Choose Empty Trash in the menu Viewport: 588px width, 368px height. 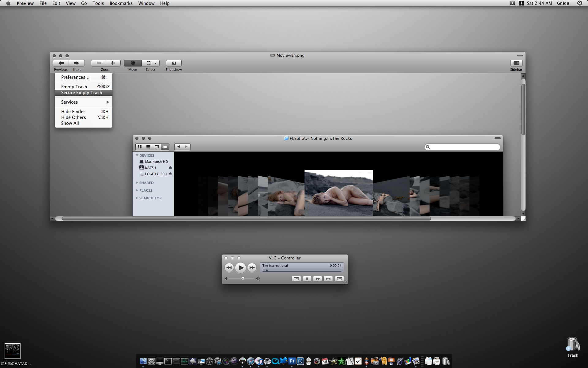[x=84, y=87]
